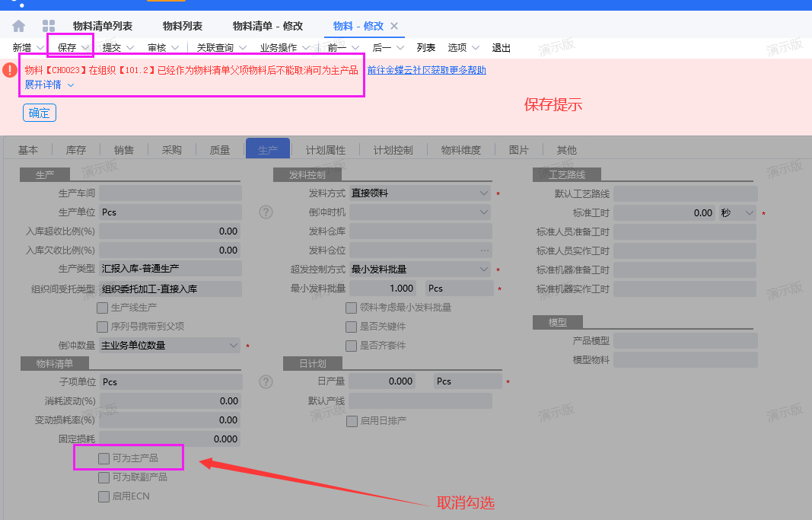Open the 计划属性 tab
Screen dimensions: 812x520
(x=325, y=150)
